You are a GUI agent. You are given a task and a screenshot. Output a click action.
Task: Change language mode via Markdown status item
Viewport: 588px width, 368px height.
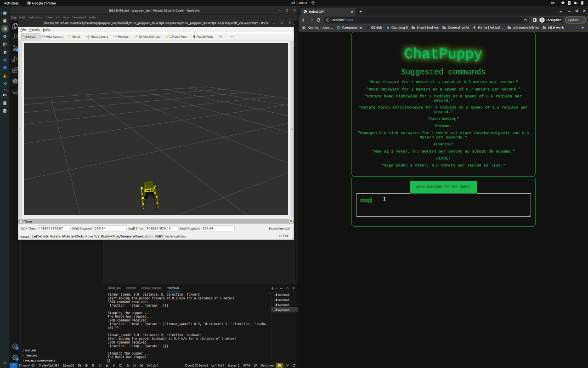point(267,365)
